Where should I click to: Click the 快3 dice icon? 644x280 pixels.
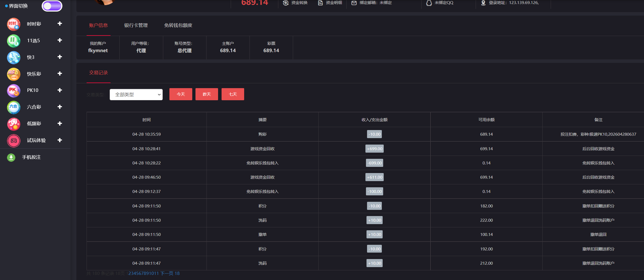click(x=13, y=58)
